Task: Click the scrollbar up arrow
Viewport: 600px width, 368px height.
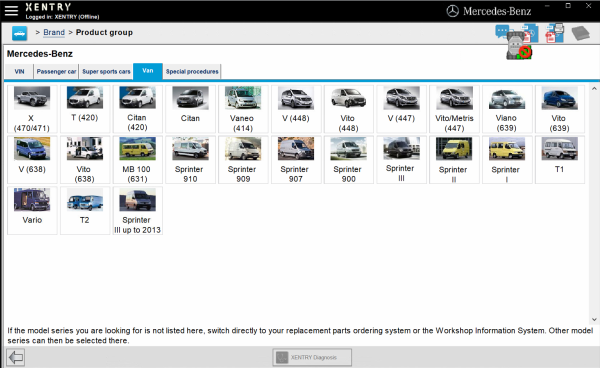Action: [594, 89]
